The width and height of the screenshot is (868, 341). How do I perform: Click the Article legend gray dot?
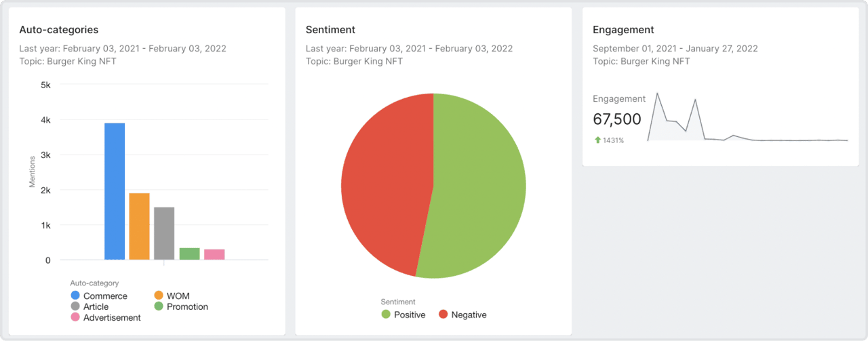tap(75, 306)
